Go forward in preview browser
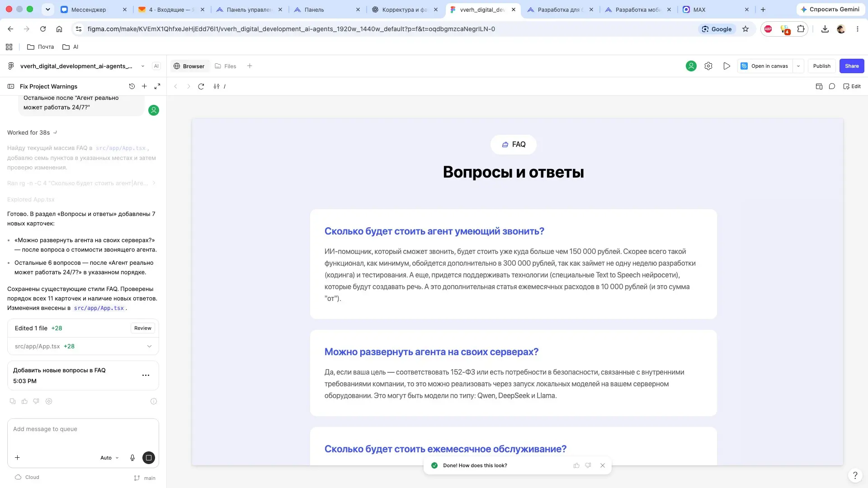 tap(189, 86)
